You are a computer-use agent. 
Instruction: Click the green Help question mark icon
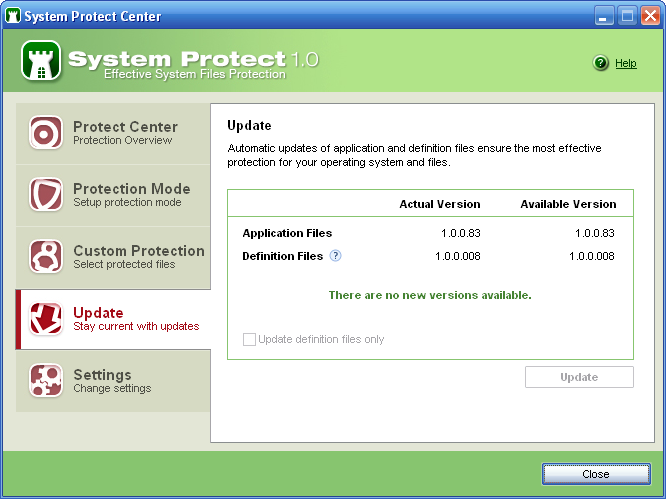(x=601, y=63)
